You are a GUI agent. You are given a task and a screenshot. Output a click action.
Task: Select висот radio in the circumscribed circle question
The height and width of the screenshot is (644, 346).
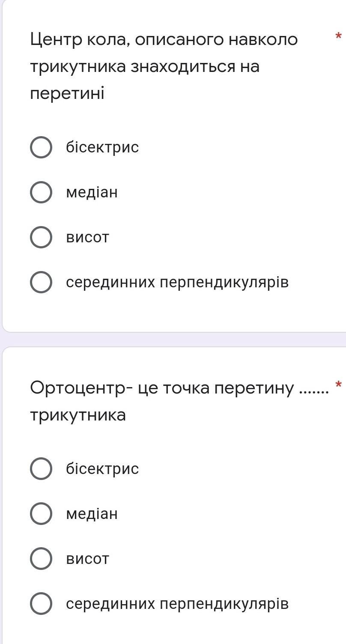click(x=41, y=237)
